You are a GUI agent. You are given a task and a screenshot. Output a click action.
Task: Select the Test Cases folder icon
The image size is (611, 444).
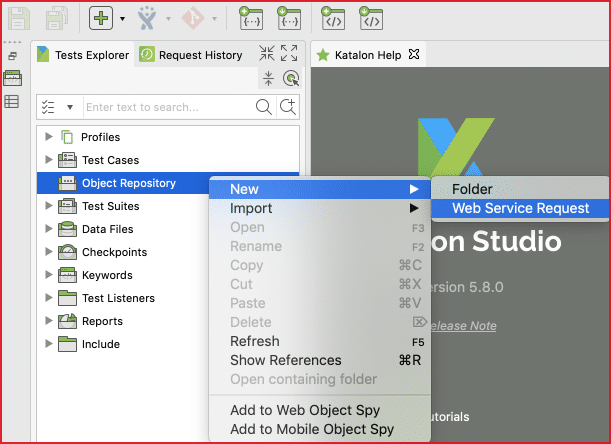point(67,160)
